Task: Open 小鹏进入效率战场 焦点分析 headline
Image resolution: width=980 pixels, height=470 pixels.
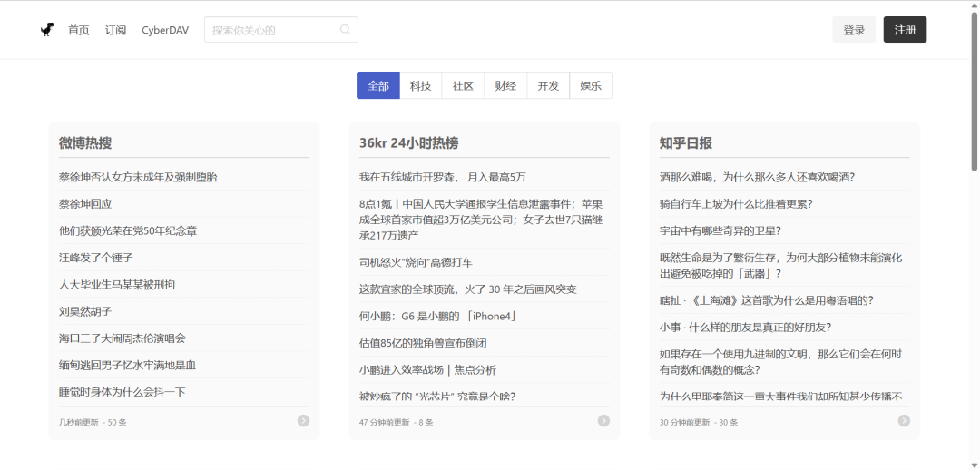Action: tap(428, 369)
